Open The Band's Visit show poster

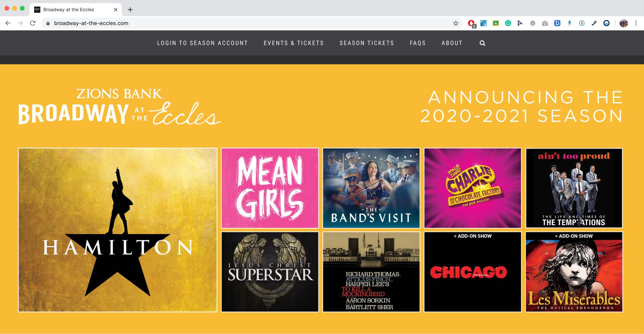click(371, 188)
